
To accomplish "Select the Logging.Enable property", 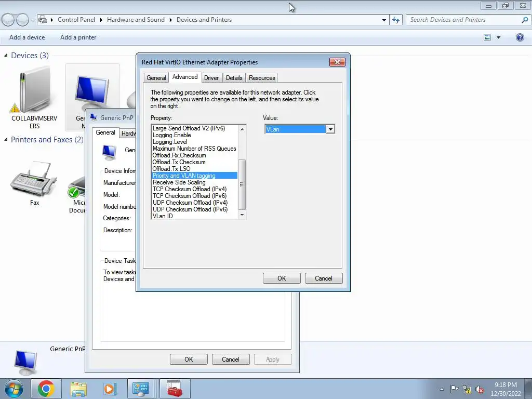I will [194, 135].
